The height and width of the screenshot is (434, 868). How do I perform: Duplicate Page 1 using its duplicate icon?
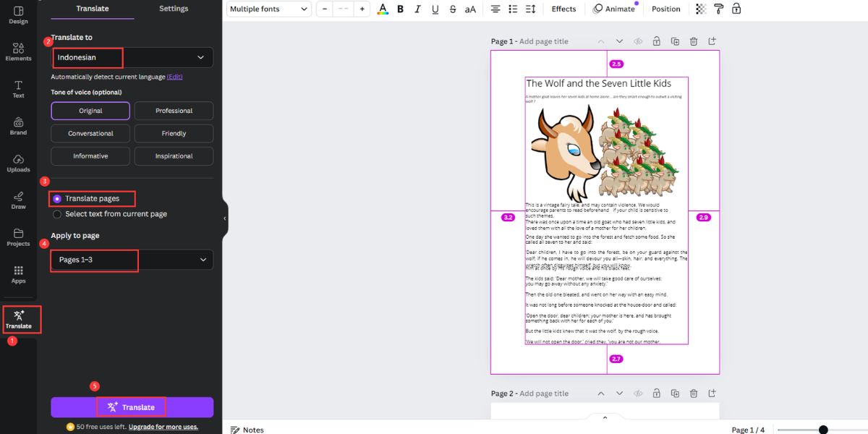pyautogui.click(x=675, y=41)
